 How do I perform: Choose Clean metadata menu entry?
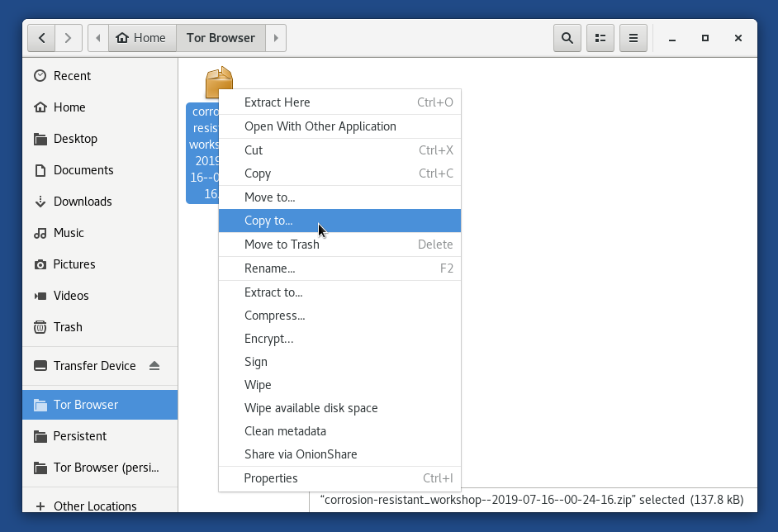pos(340,431)
